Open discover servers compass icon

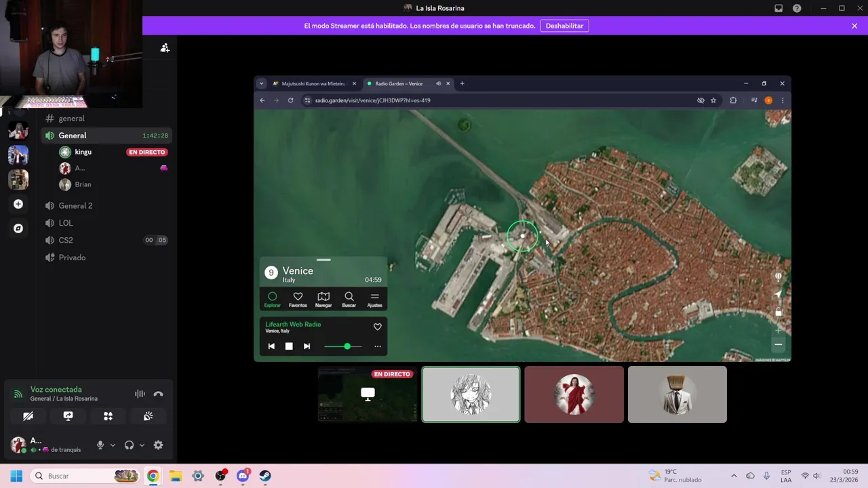18,228
